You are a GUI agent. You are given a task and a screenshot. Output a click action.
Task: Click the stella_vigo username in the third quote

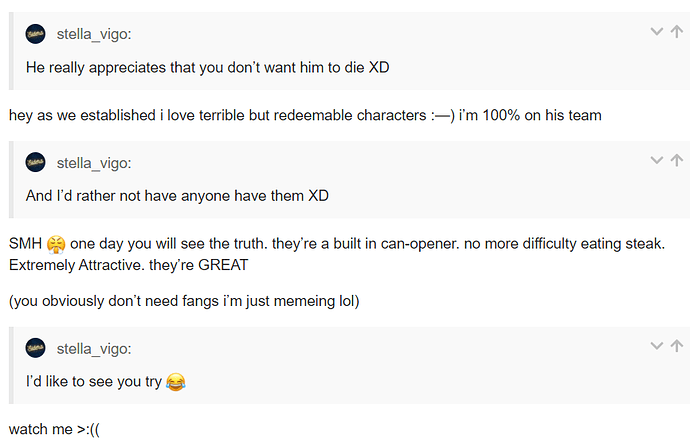pyautogui.click(x=94, y=348)
